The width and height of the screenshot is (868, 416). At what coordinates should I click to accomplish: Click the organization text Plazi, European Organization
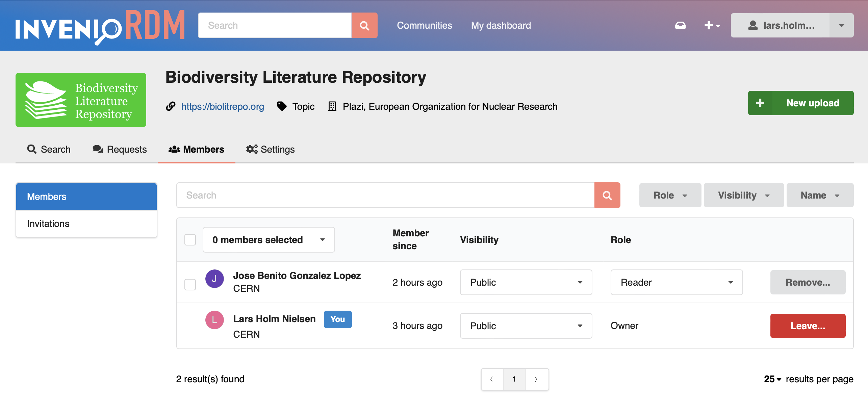(x=450, y=106)
